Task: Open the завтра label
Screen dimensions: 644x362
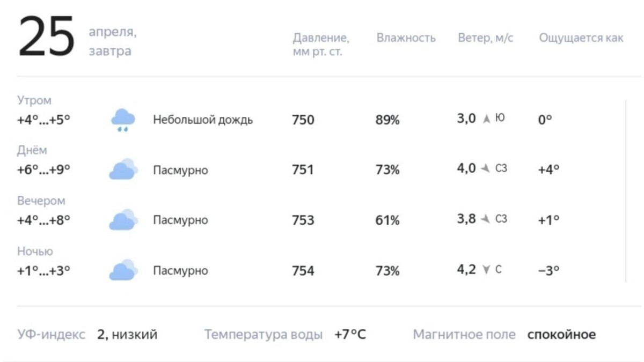Action: click(x=111, y=51)
